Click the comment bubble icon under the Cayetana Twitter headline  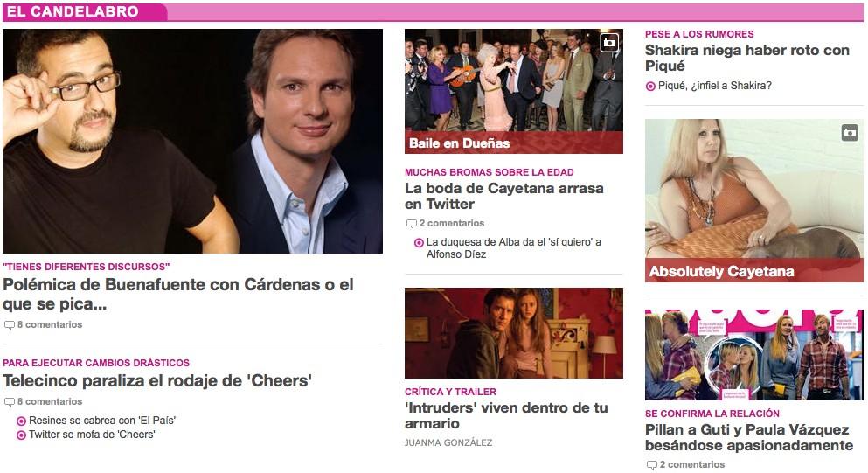412,224
